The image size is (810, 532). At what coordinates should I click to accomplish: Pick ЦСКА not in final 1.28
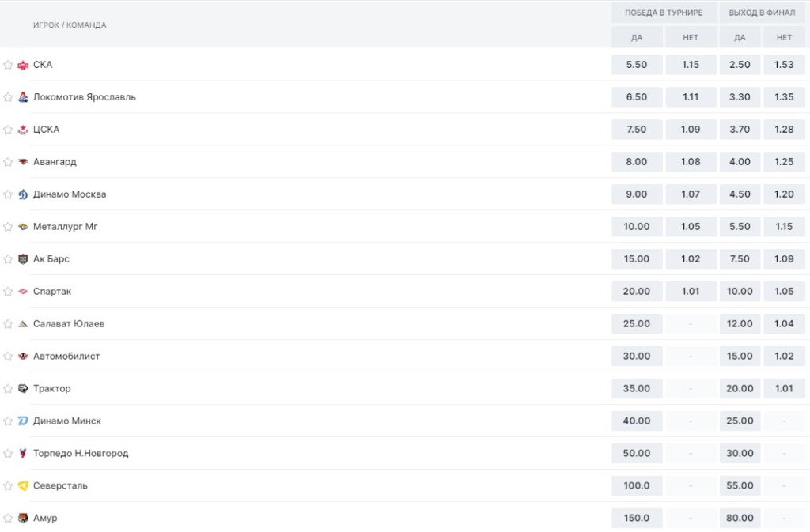point(784,130)
